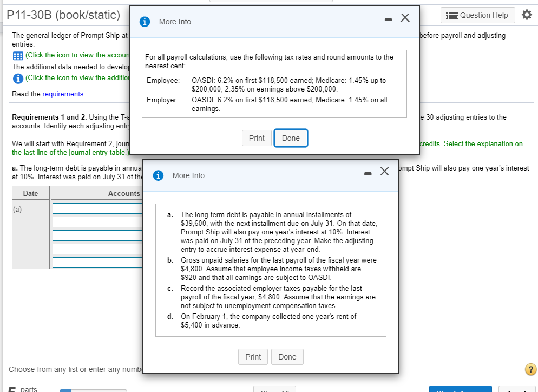Minimize the lower More Info dialog
538x392 pixels.
(x=368, y=174)
